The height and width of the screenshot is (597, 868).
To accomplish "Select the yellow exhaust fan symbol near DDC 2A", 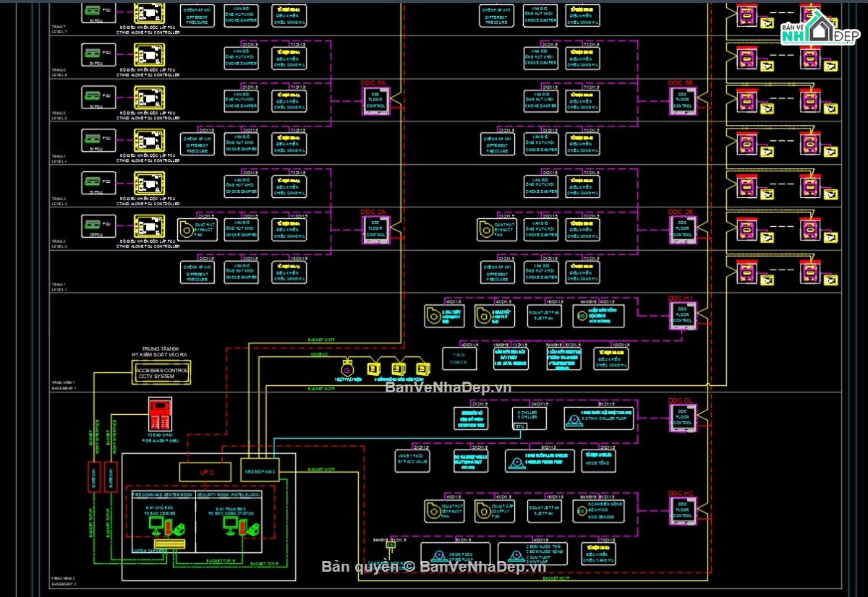I will point(485,230).
